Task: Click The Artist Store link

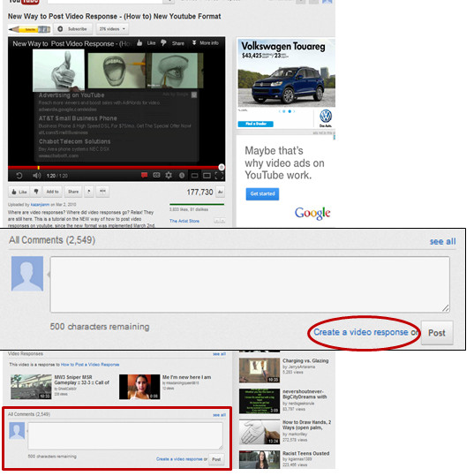Action: pos(184,221)
